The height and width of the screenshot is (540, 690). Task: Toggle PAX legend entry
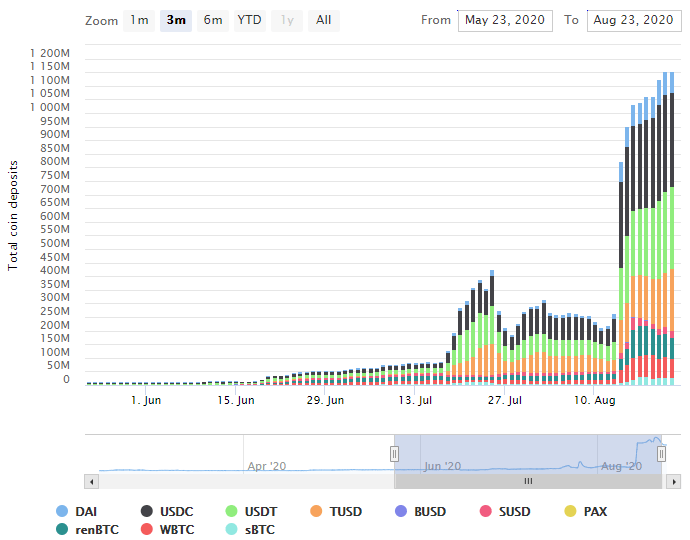586,511
